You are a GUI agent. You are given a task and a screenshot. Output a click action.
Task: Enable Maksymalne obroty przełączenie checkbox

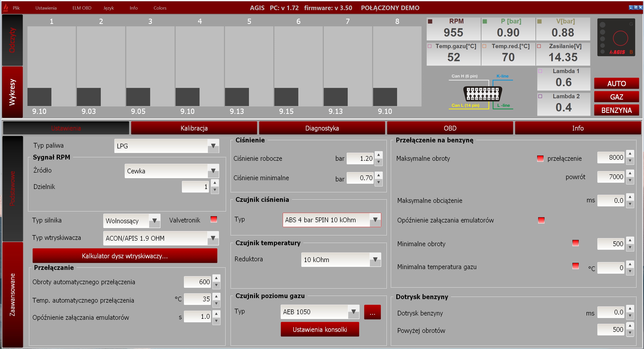point(540,158)
